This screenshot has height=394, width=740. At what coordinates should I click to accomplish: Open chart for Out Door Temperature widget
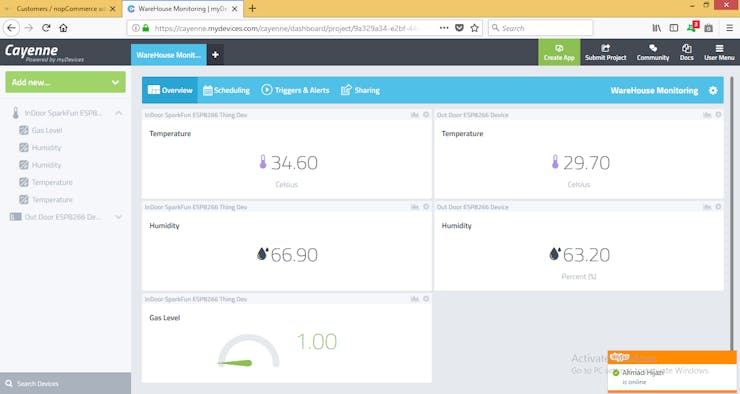click(707, 115)
